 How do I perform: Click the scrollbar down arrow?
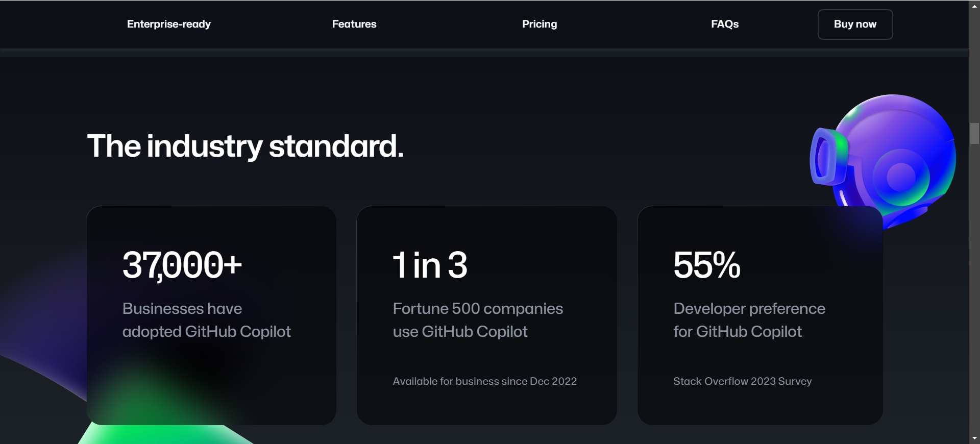click(974, 438)
